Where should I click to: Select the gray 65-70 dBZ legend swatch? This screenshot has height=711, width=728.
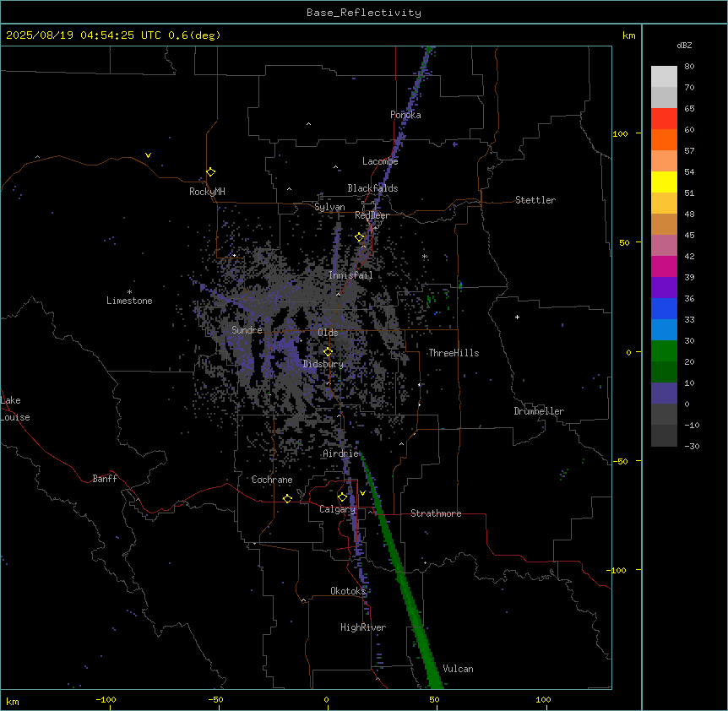[x=664, y=97]
